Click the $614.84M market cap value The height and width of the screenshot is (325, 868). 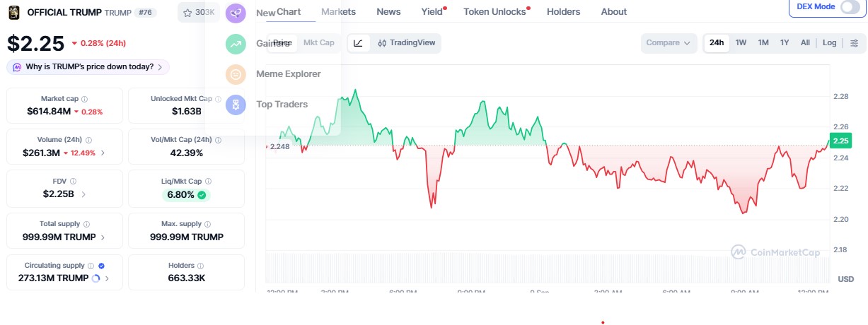tap(49, 112)
